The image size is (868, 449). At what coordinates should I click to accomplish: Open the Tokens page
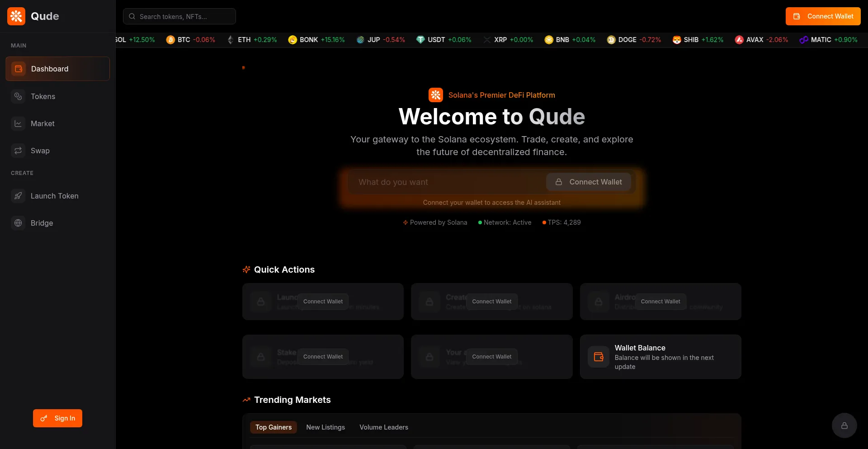[57, 96]
